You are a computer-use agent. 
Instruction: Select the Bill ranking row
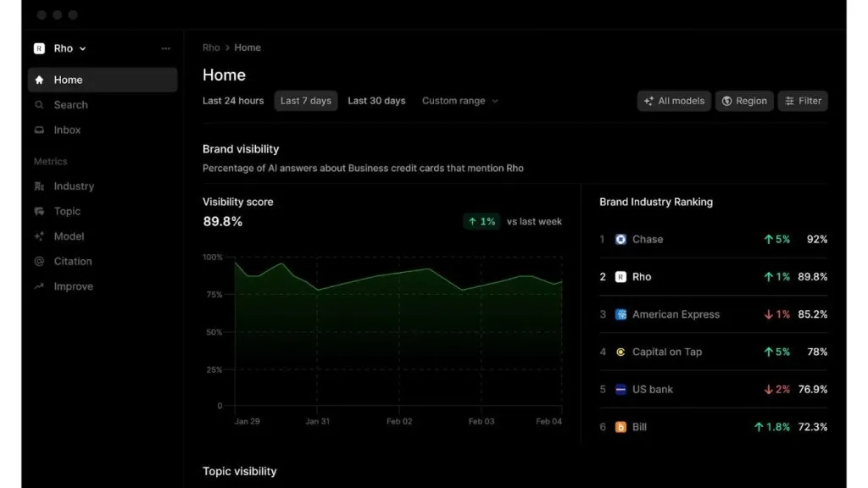point(713,427)
